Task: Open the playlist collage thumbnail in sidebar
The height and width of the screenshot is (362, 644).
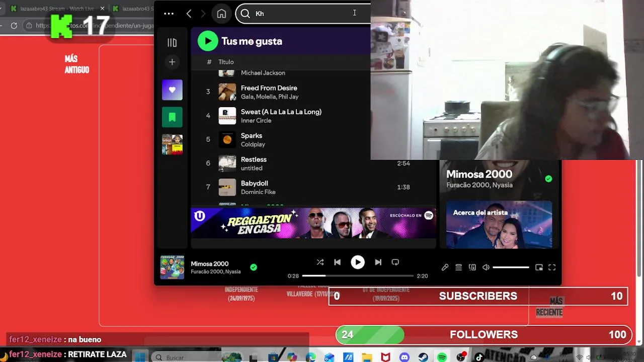Action: [172, 144]
